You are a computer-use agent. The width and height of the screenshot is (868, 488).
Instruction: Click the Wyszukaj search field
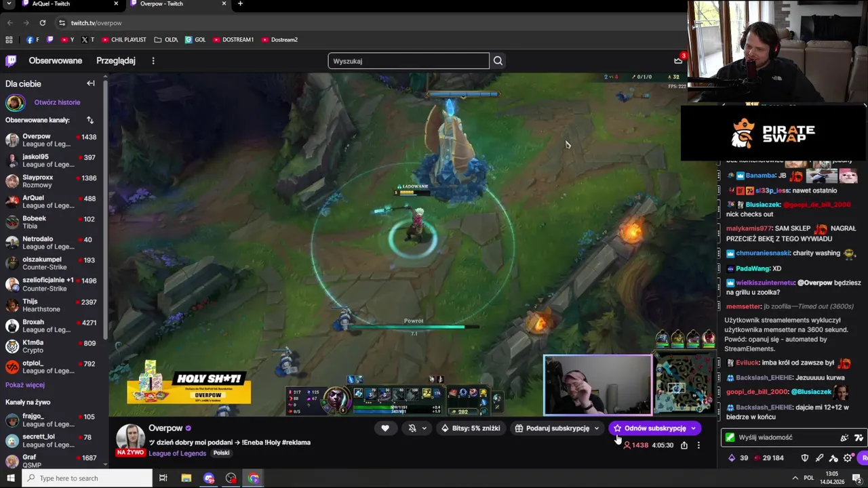point(408,61)
